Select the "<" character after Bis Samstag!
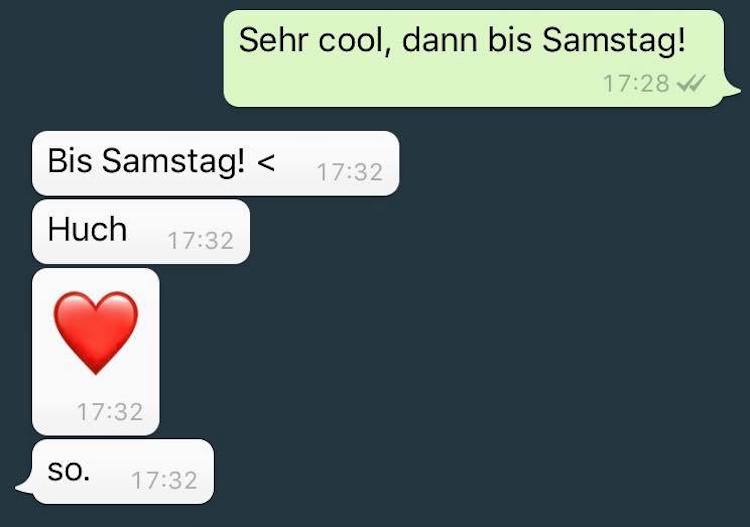Viewport: 750px width, 527px height. (x=265, y=162)
